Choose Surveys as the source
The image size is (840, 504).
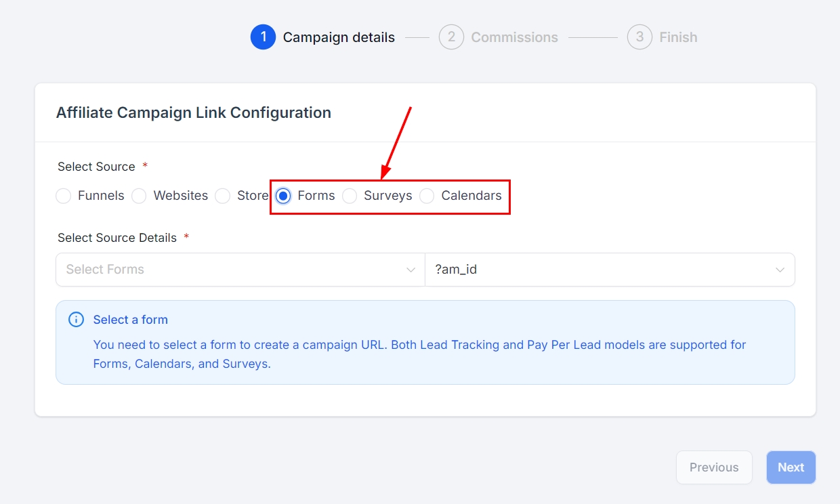[x=350, y=196]
